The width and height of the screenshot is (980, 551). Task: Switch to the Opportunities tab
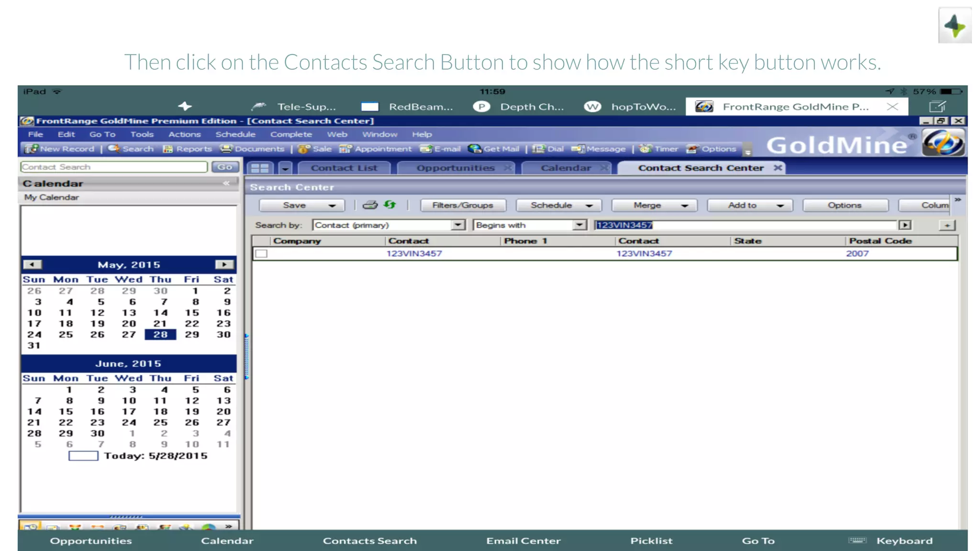(x=455, y=168)
